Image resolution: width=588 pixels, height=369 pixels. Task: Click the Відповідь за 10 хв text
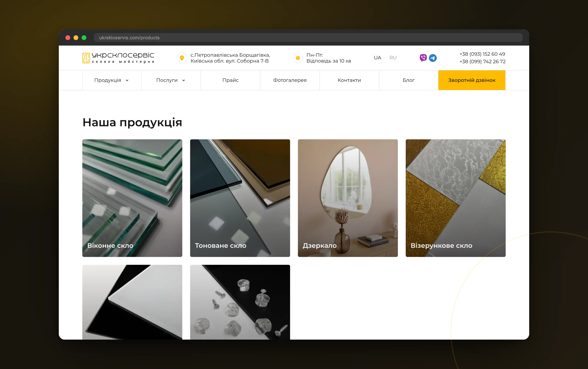pos(329,61)
